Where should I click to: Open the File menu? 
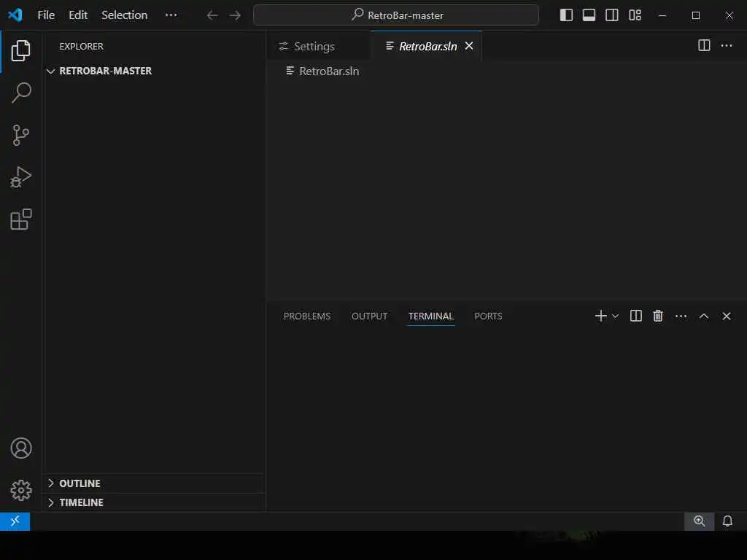(x=46, y=15)
